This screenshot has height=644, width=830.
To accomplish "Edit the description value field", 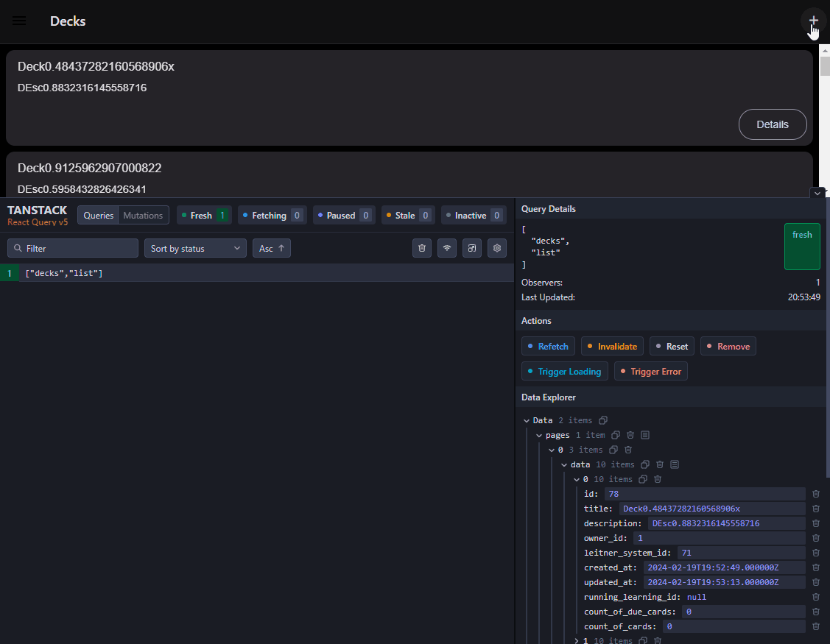I will coord(726,523).
